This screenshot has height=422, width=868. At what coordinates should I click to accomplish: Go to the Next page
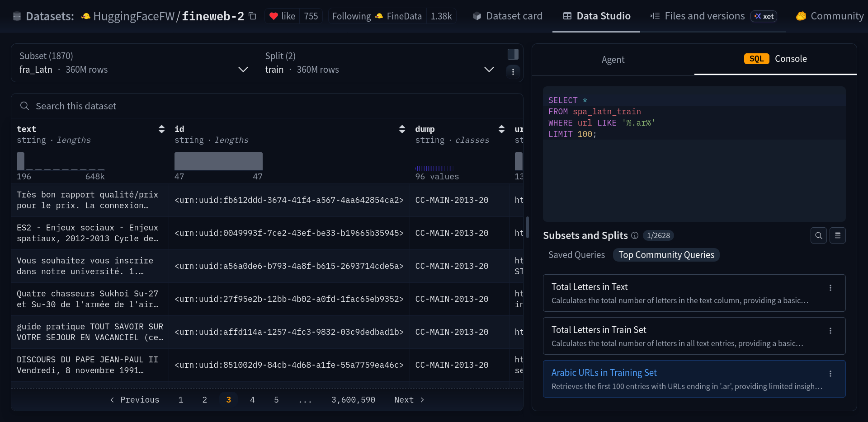pyautogui.click(x=409, y=400)
